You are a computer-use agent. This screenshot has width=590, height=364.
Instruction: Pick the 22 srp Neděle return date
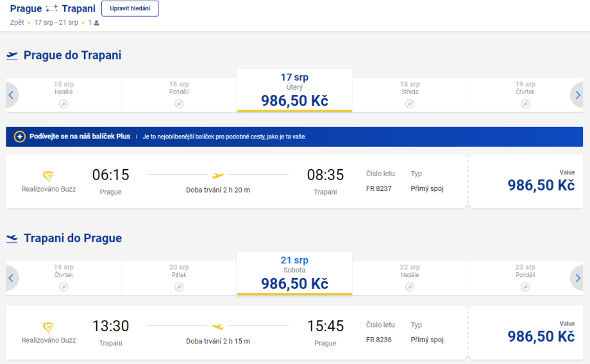click(409, 277)
